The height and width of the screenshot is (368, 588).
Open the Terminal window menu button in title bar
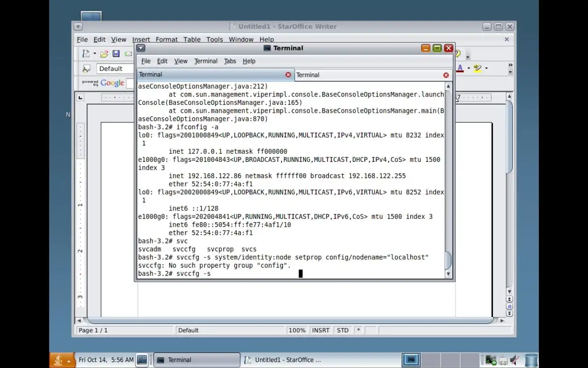141,48
